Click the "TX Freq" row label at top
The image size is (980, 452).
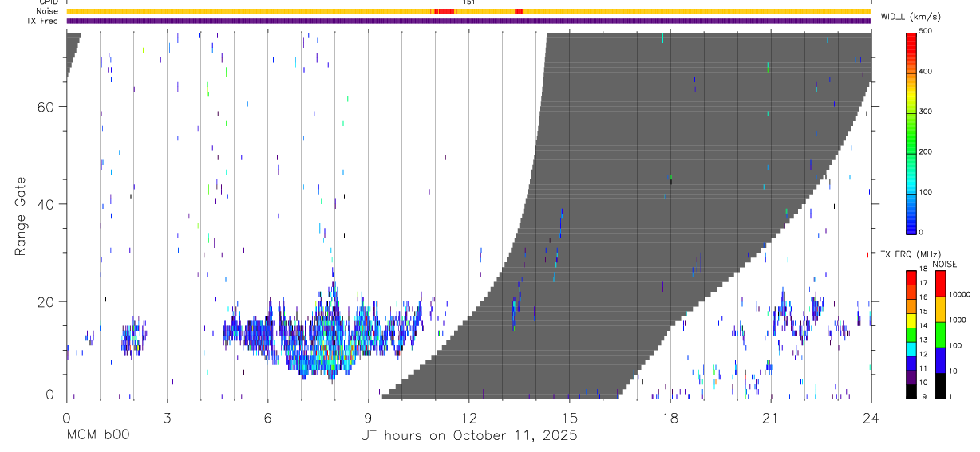point(42,21)
